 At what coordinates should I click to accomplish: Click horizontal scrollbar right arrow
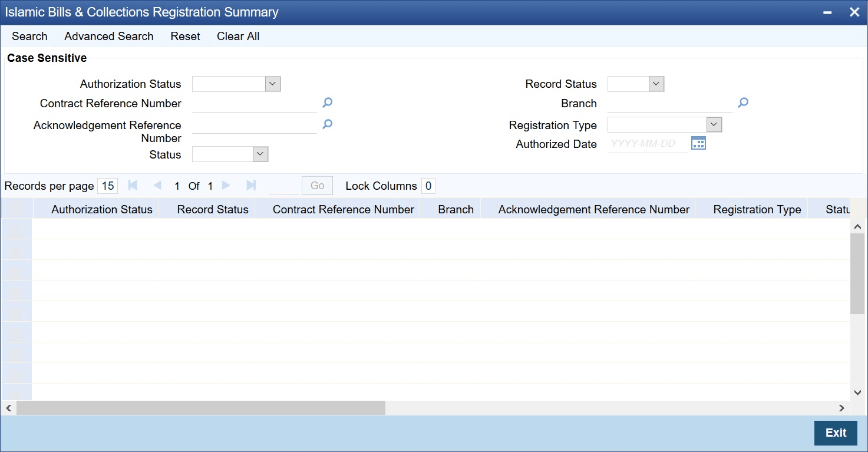[842, 408]
